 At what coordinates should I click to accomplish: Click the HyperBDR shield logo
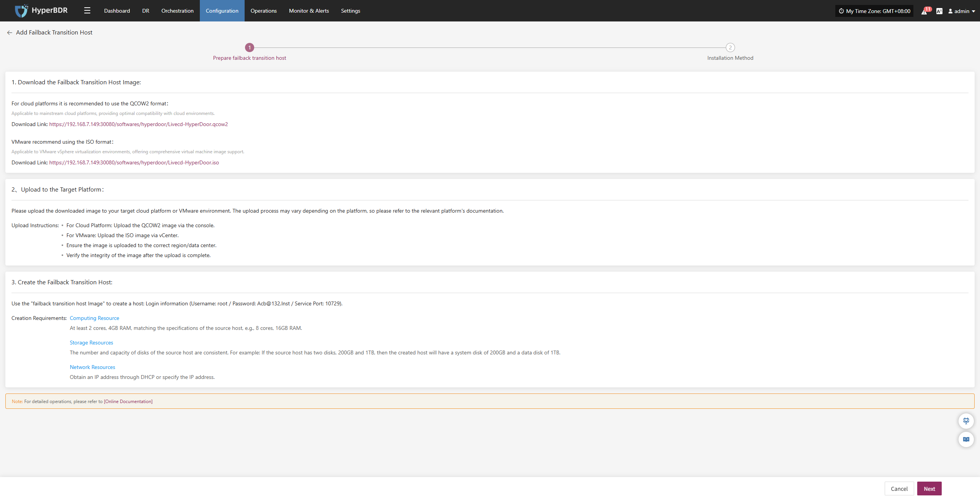tap(21, 11)
